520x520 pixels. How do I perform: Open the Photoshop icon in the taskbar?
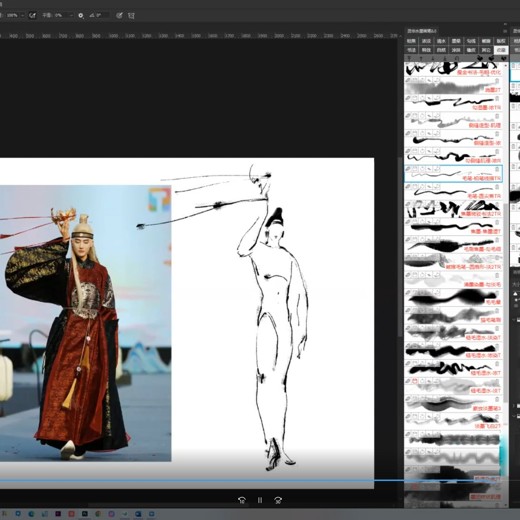[x=85, y=514]
